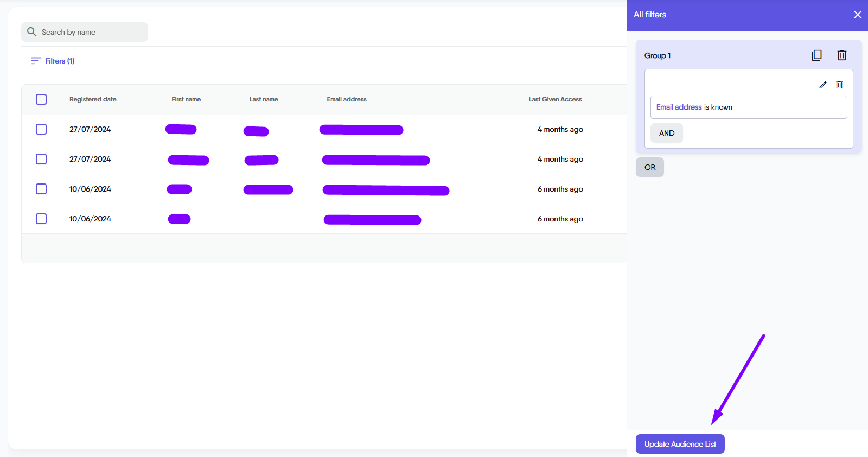Open the Filters (1) panel link
The image size is (868, 457).
59,61
